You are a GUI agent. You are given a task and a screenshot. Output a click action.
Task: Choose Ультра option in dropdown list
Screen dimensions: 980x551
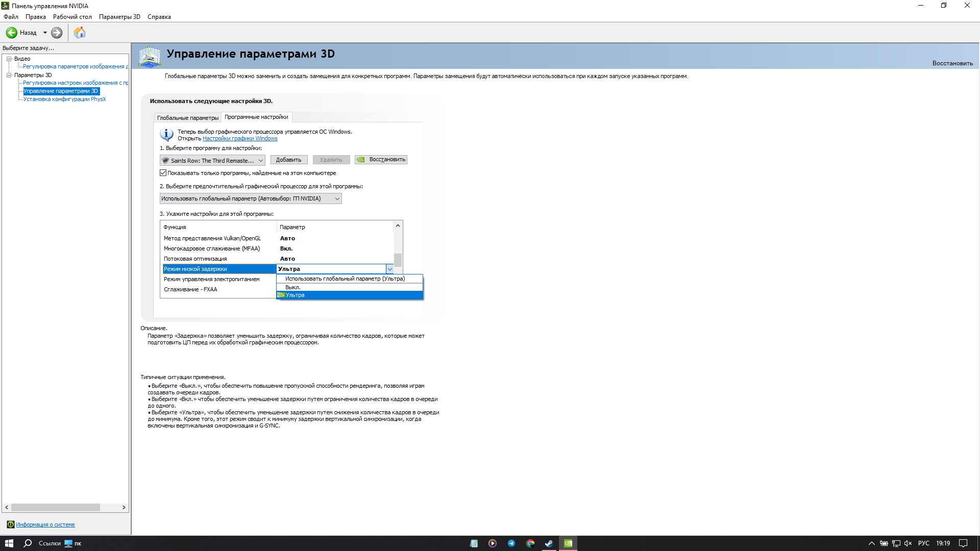point(350,295)
